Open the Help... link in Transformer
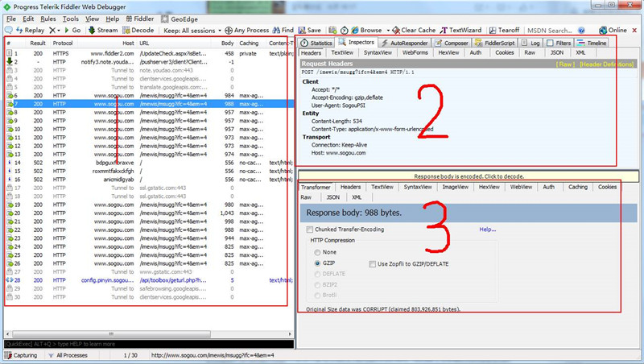The width and height of the screenshot is (644, 364). [488, 230]
